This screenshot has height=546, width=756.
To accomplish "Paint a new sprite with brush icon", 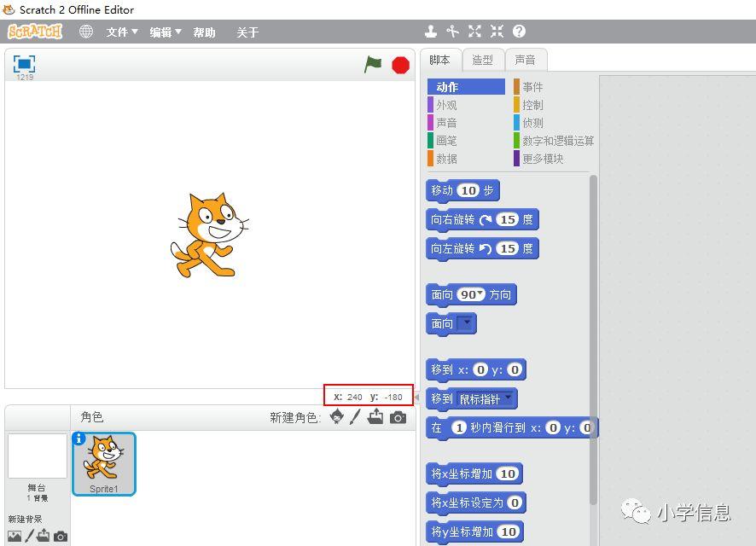I will [355, 416].
